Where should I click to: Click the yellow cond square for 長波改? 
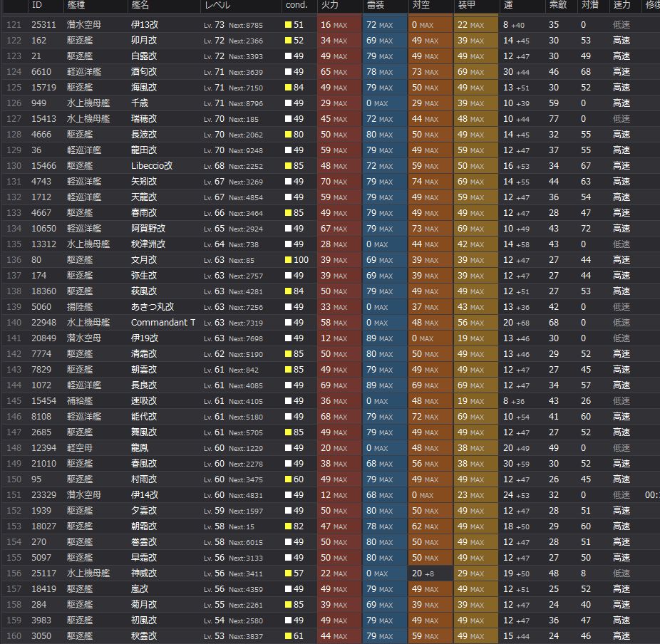pyautogui.click(x=289, y=135)
